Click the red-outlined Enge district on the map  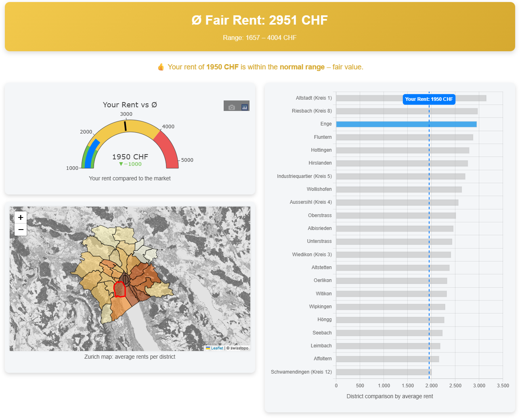pos(120,289)
